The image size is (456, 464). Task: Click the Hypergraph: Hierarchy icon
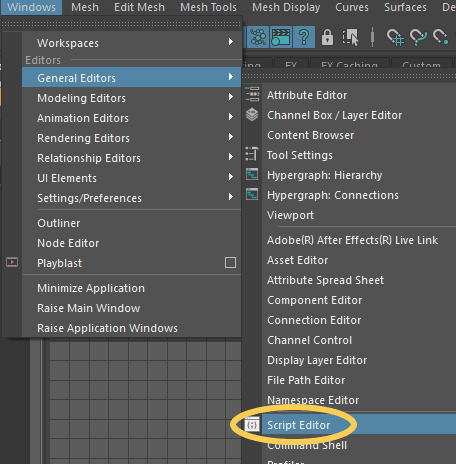(252, 174)
